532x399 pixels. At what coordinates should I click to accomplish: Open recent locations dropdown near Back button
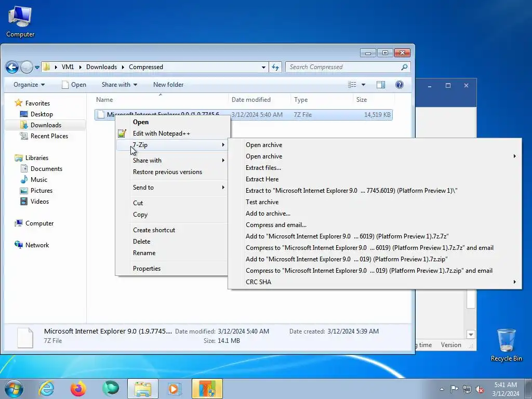coord(37,67)
